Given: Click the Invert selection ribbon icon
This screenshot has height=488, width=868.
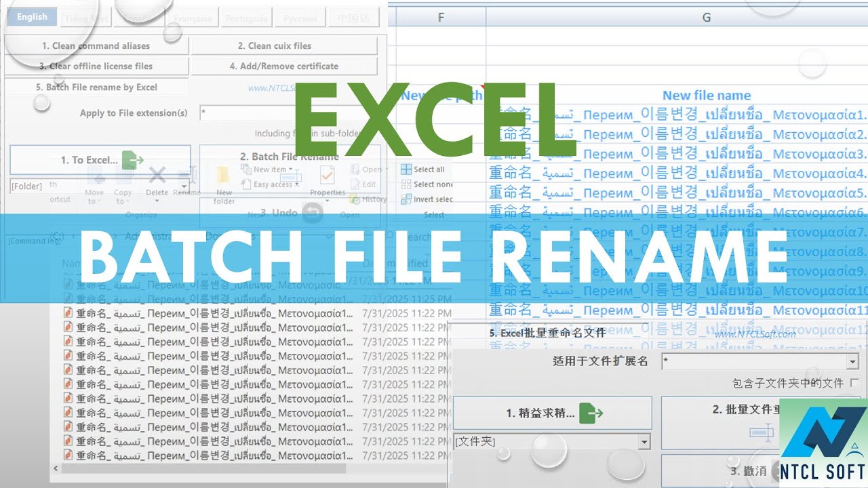Looking at the screenshot, I should tap(406, 199).
